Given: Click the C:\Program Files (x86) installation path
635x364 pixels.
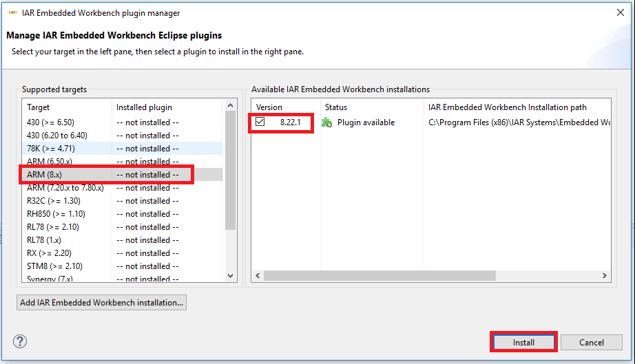Looking at the screenshot, I should pyautogui.click(x=519, y=122).
